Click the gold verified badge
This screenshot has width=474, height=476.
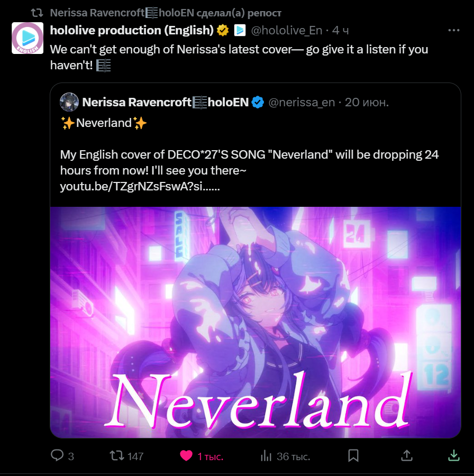point(223,30)
